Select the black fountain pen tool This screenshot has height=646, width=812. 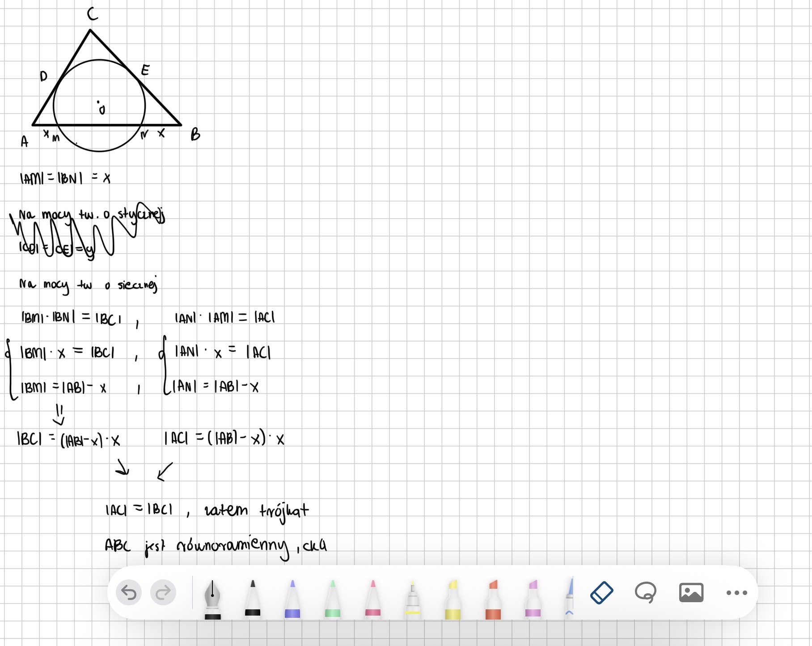click(x=212, y=599)
